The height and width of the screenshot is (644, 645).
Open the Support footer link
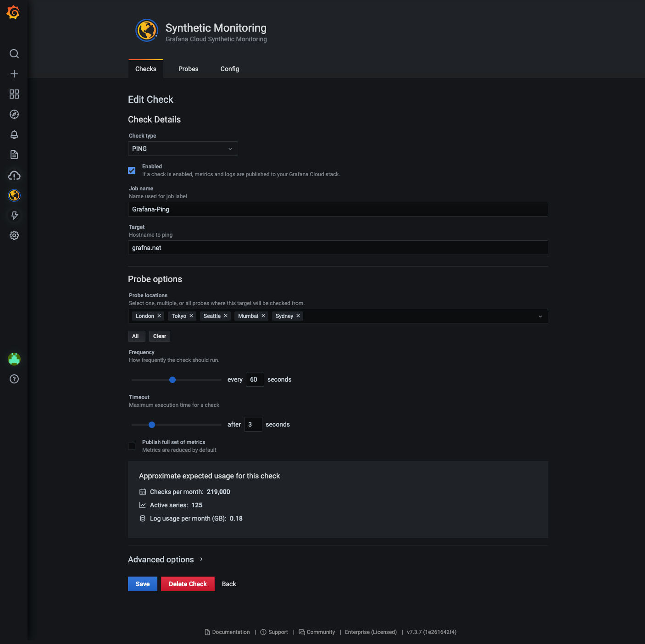[274, 632]
